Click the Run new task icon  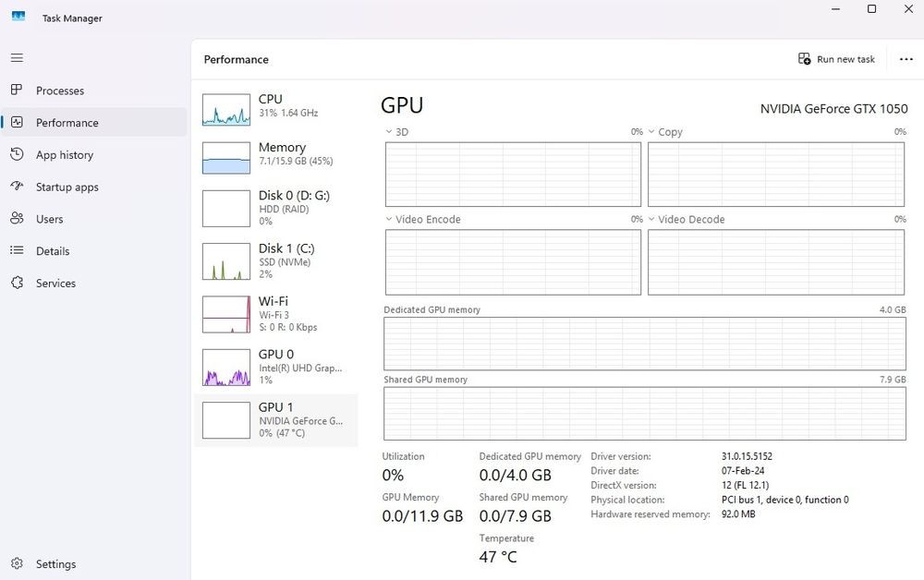[805, 59]
